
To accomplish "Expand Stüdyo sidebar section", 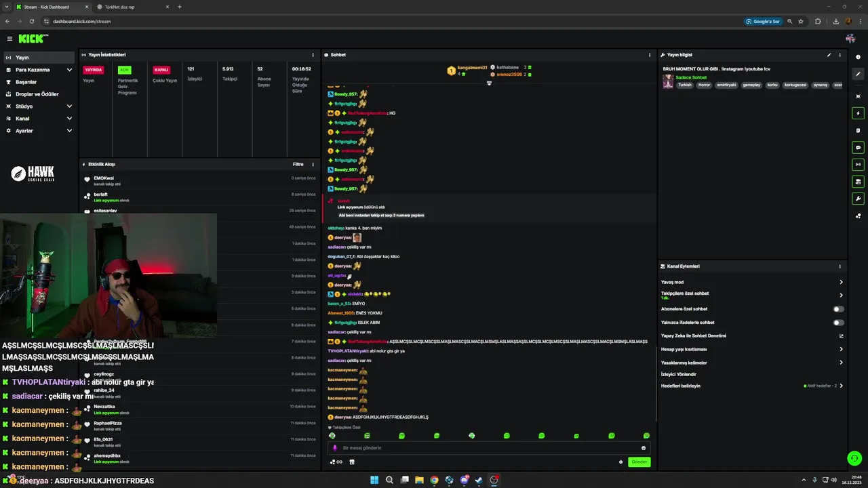I will point(69,106).
